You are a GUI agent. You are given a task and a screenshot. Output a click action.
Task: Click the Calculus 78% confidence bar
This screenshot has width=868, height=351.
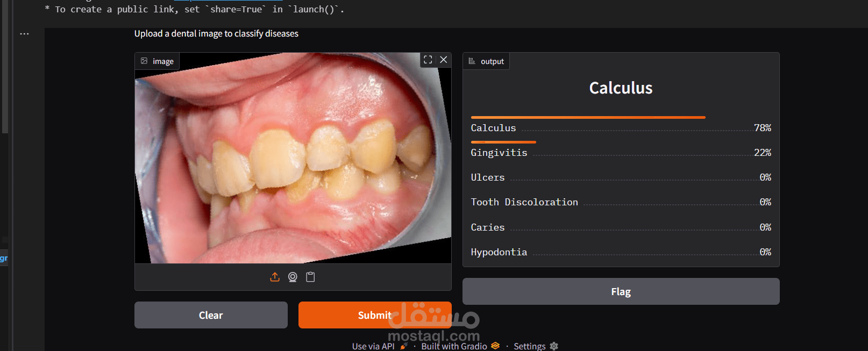point(588,117)
